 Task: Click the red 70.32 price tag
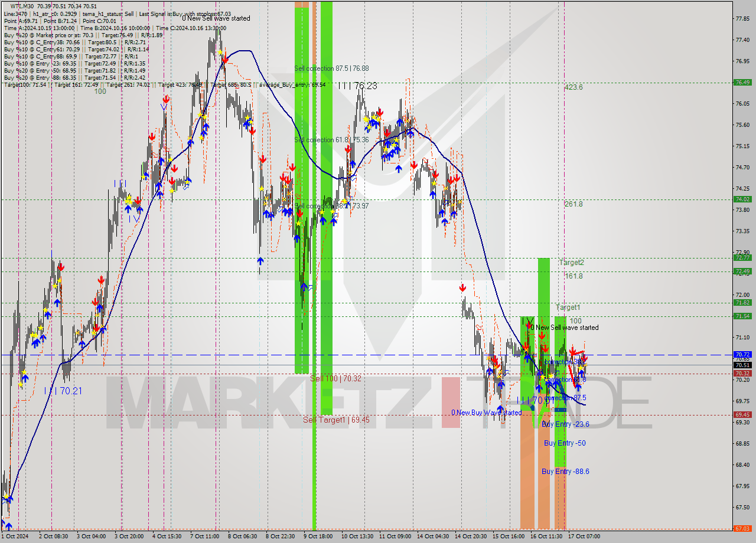click(x=742, y=374)
